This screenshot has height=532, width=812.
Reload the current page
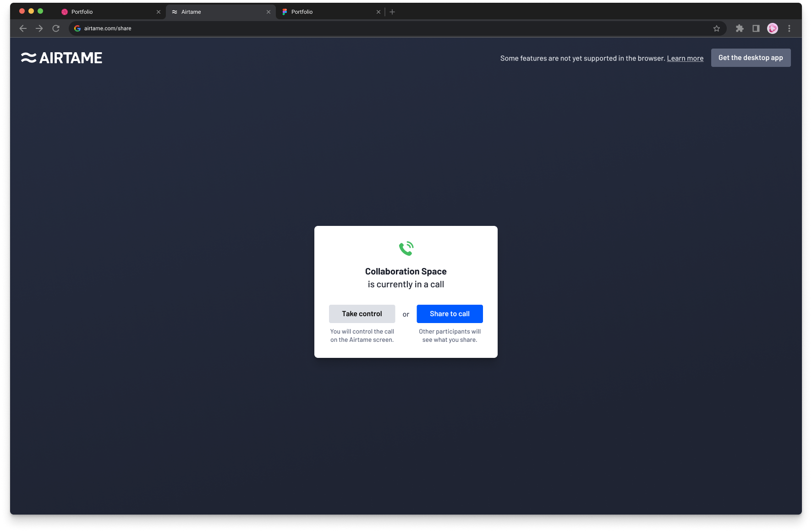coord(56,28)
